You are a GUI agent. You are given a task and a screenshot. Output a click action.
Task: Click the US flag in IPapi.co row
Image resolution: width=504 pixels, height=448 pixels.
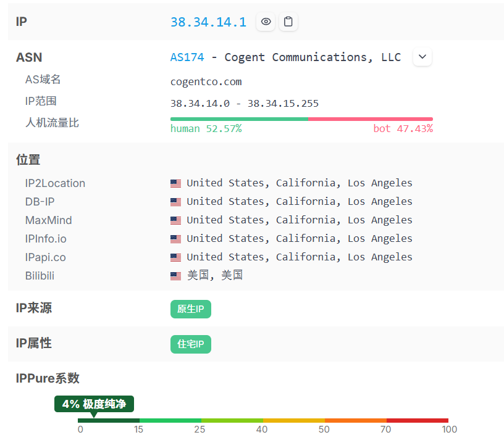click(176, 257)
